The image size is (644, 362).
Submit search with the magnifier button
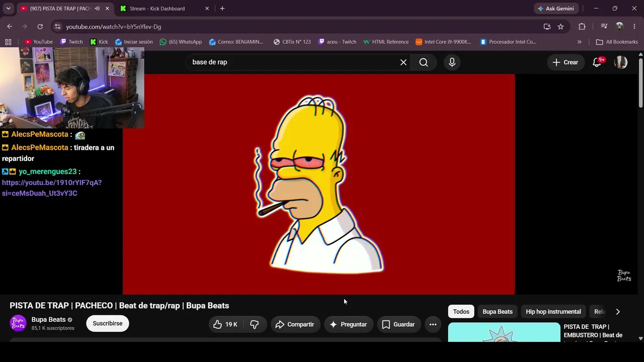(424, 62)
